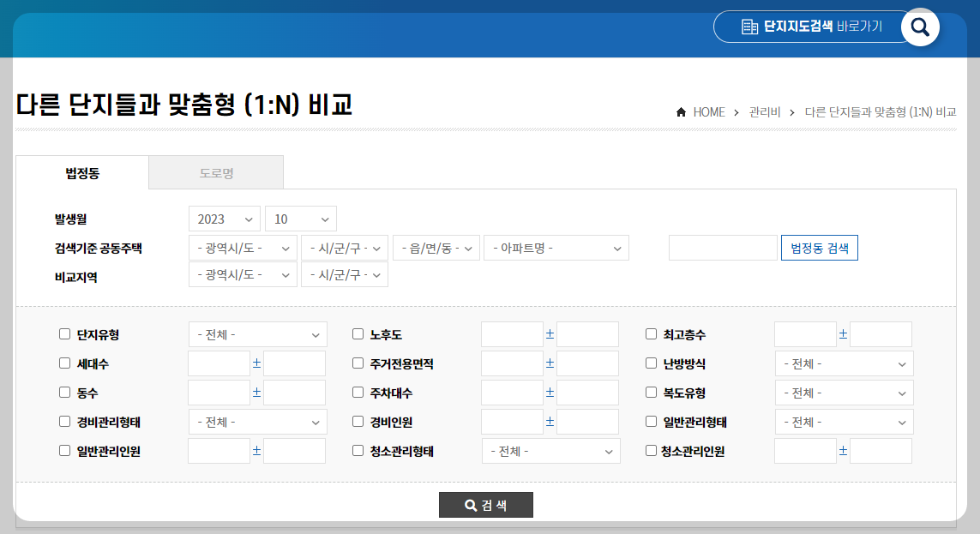This screenshot has height=534, width=980.
Task: Open the 광역시/도 dropdown under 비교지역
Action: [241, 275]
